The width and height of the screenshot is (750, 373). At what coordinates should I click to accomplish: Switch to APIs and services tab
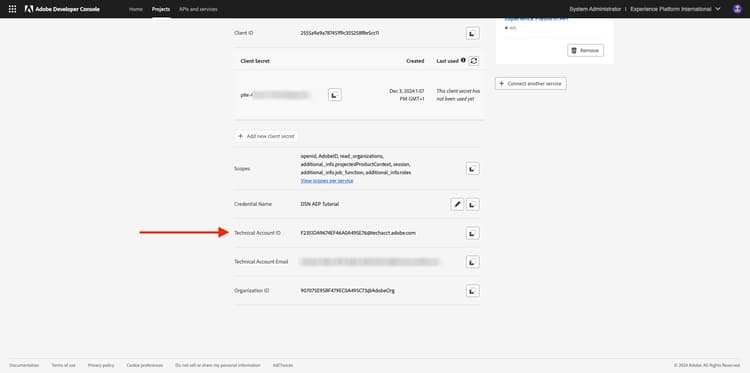(x=198, y=9)
